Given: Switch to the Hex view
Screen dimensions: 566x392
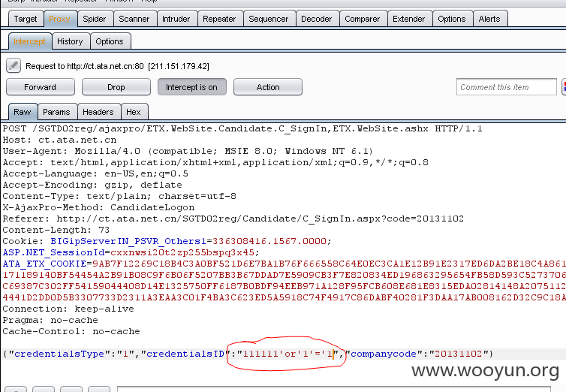Looking at the screenshot, I should click(x=134, y=112).
